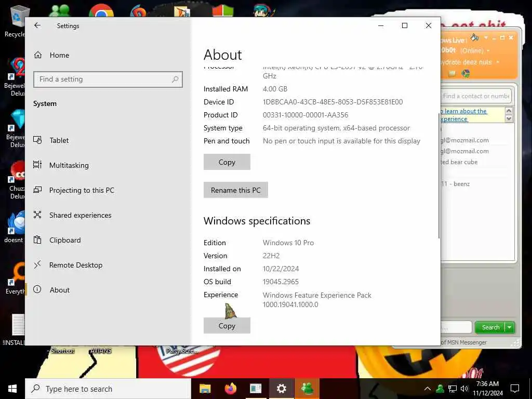Open the Remote Desktop settings page
Viewport: 532px width, 399px height.
[x=76, y=265]
